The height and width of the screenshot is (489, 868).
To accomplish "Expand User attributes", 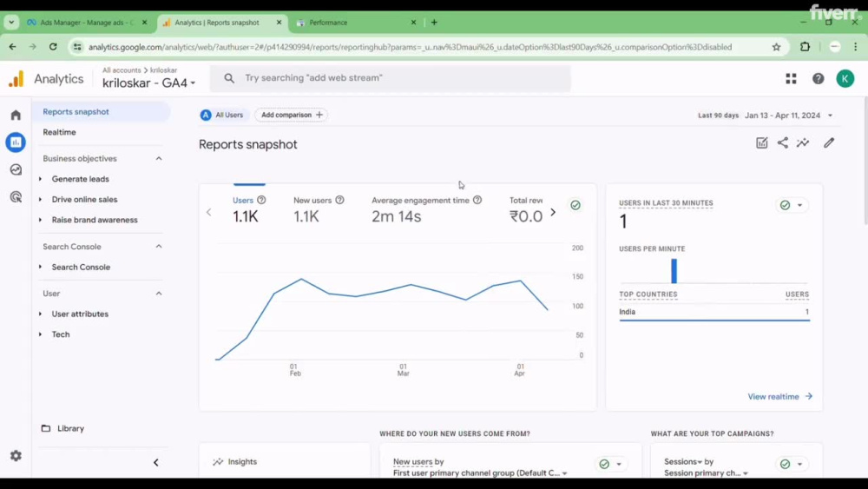I will pyautogui.click(x=41, y=314).
